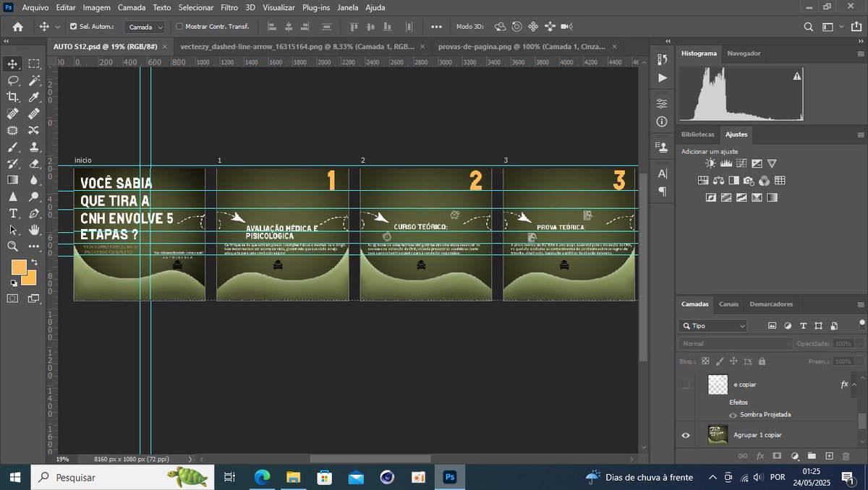Swap foreground and background colors

tap(33, 263)
